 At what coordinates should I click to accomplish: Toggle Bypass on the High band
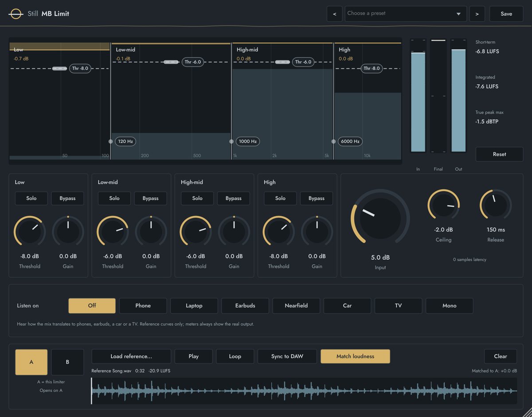(x=316, y=198)
